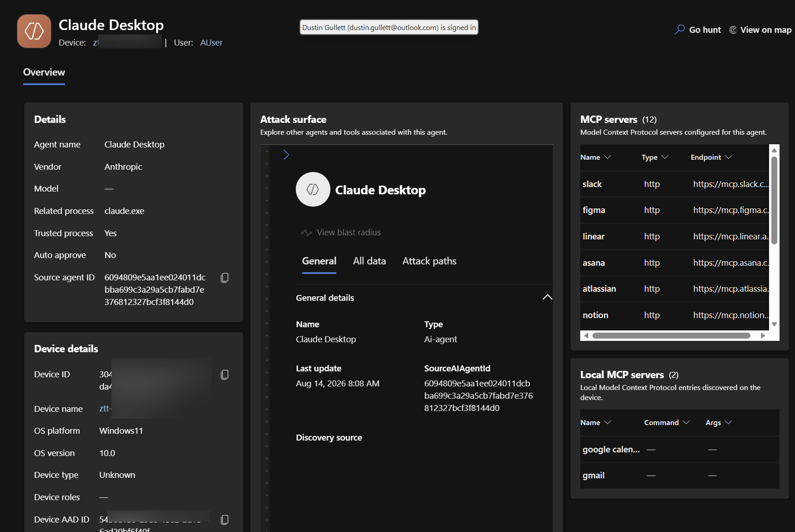
Task: Copy the Device ID value
Action: (224, 375)
